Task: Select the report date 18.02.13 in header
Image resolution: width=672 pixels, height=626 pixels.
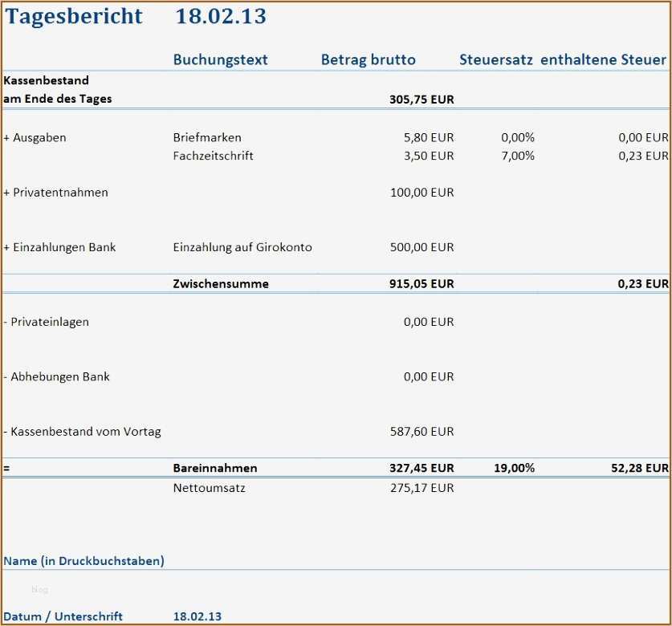Action: click(221, 16)
